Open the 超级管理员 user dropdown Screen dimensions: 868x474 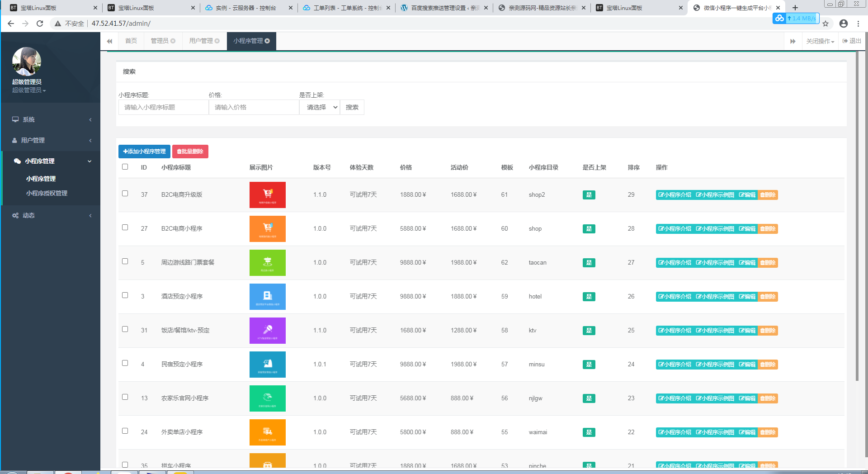tap(29, 90)
